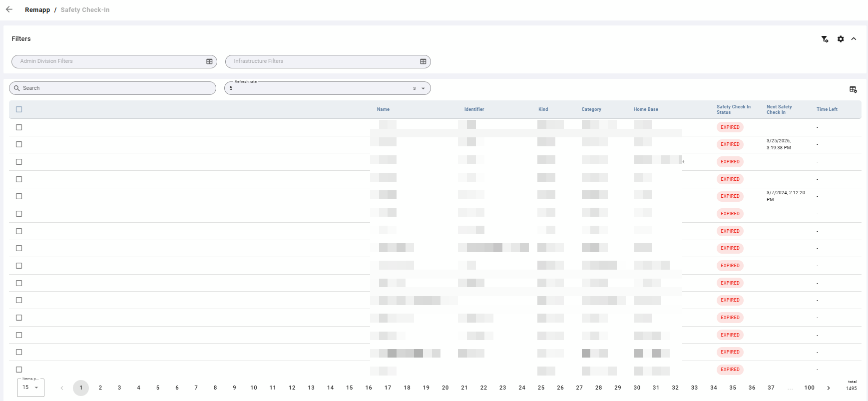Open table column settings icon
868x401 pixels.
click(x=853, y=89)
